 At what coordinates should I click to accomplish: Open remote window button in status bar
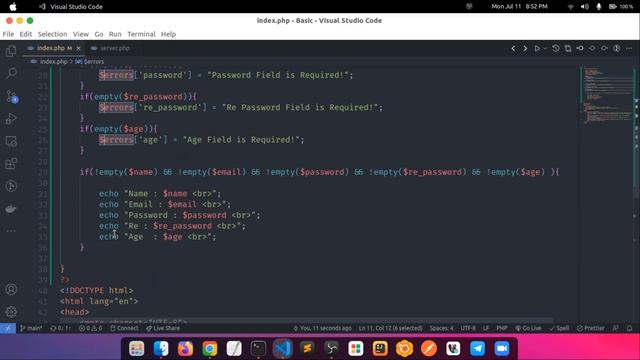click(8, 328)
